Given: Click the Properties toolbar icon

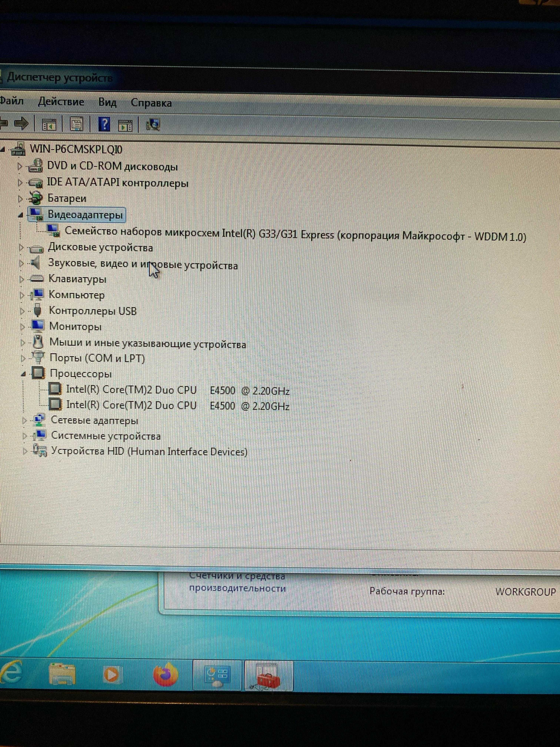Looking at the screenshot, I should 77,124.
